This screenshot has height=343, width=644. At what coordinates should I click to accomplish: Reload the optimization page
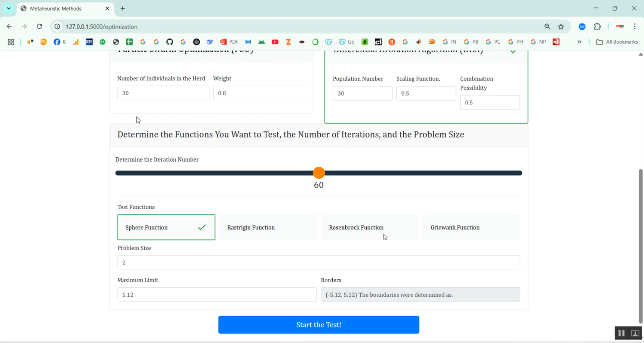click(39, 27)
